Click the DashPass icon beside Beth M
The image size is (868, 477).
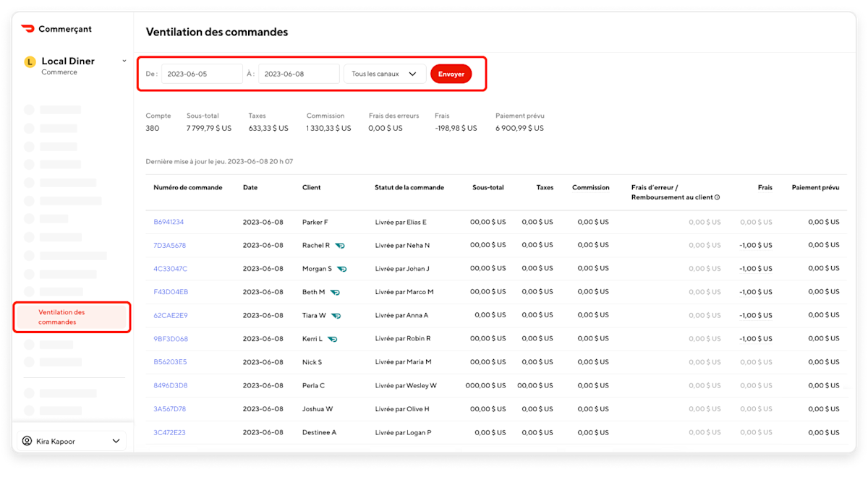point(335,292)
